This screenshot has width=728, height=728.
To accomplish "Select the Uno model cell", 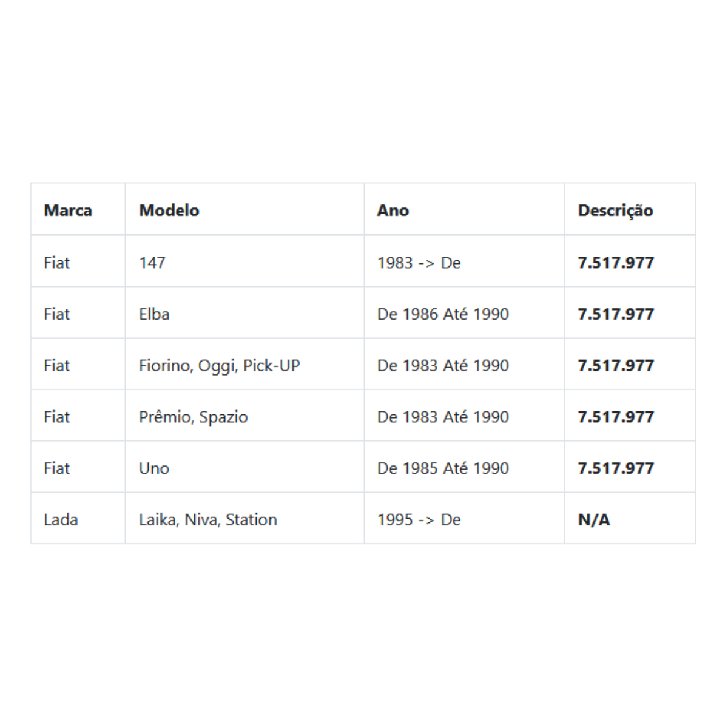I will click(244, 468).
